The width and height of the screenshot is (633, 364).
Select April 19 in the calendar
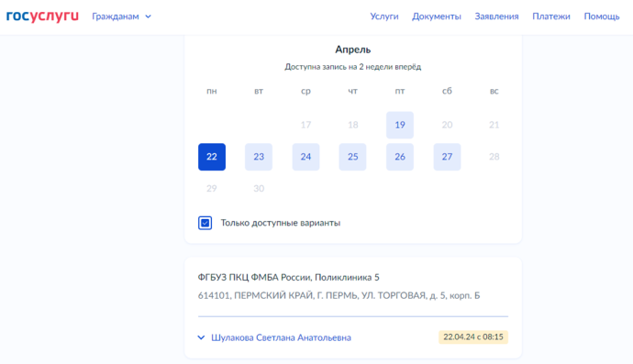click(400, 125)
